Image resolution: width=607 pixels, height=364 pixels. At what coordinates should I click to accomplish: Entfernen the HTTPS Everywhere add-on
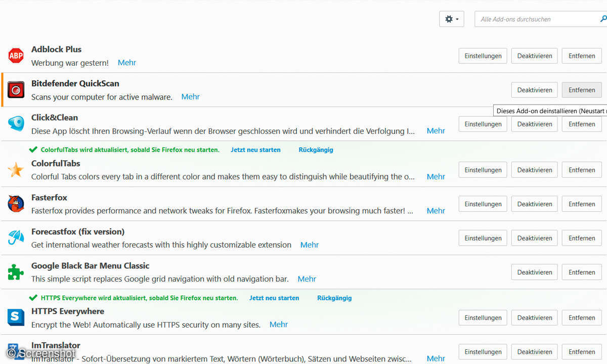582,317
